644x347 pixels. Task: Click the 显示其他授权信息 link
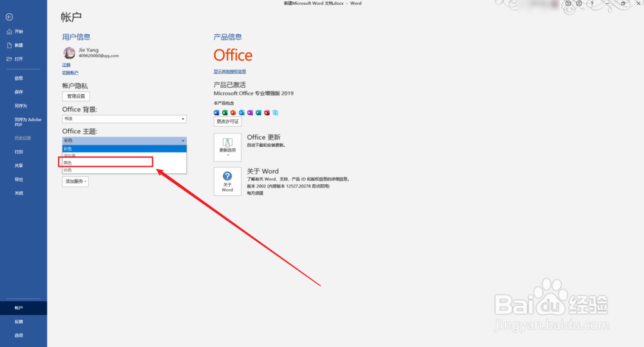click(x=230, y=71)
